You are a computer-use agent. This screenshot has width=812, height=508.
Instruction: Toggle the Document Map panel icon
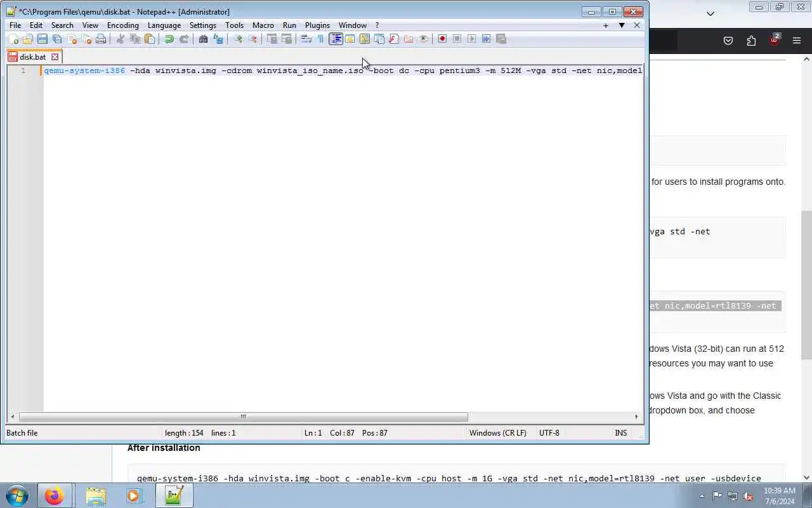[x=365, y=39]
